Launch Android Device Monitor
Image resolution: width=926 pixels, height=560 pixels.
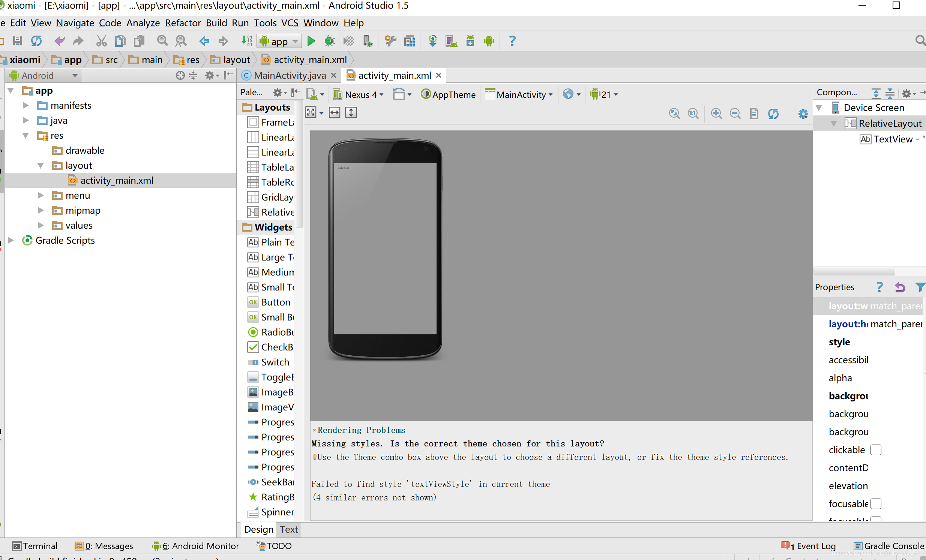(x=489, y=40)
